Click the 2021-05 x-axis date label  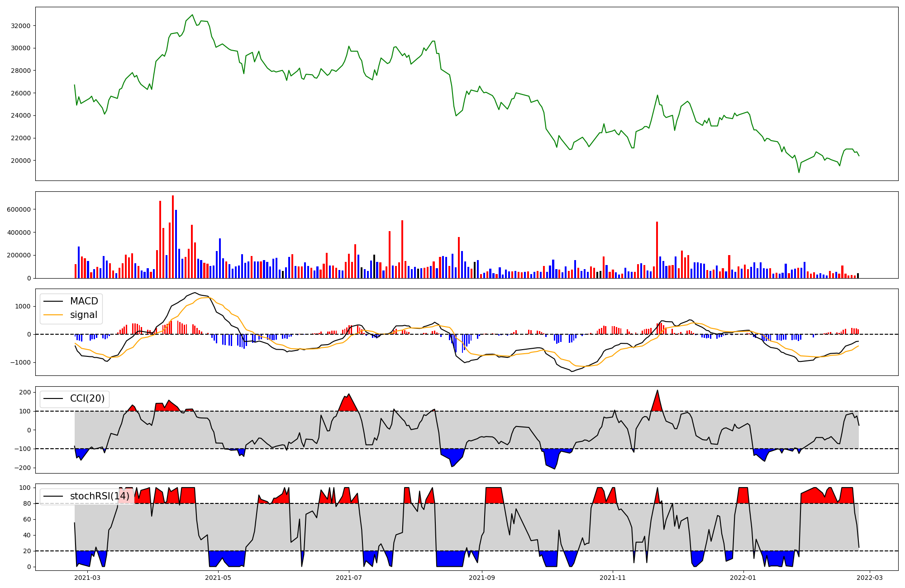coord(219,578)
